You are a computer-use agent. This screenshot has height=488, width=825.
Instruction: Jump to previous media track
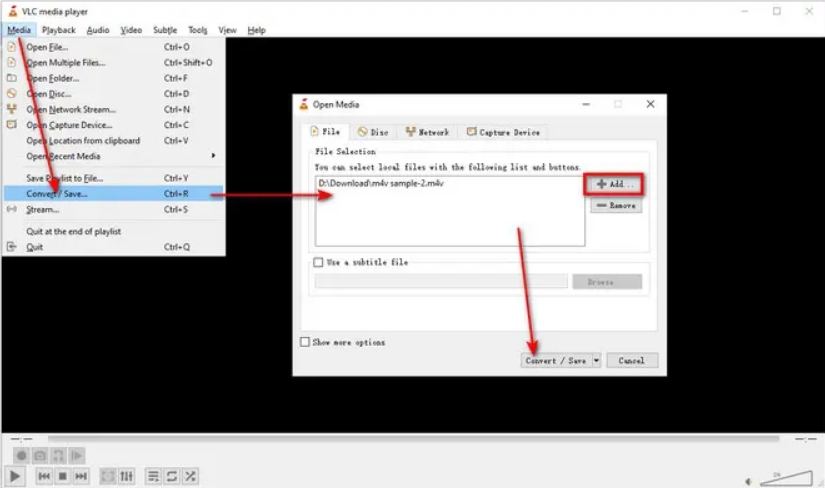click(x=44, y=476)
